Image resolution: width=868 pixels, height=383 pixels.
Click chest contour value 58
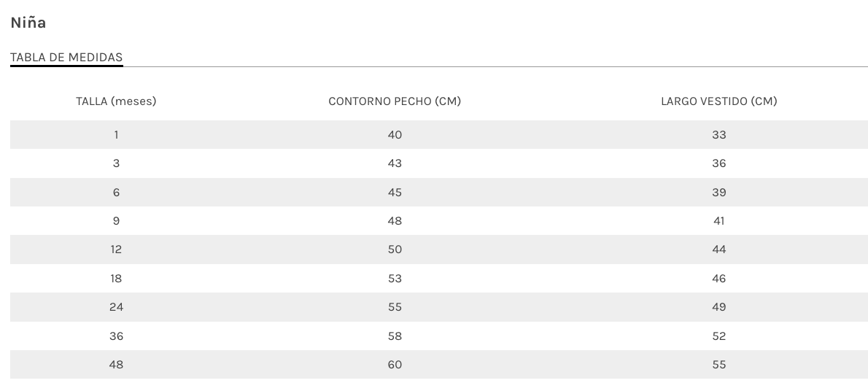coord(395,336)
